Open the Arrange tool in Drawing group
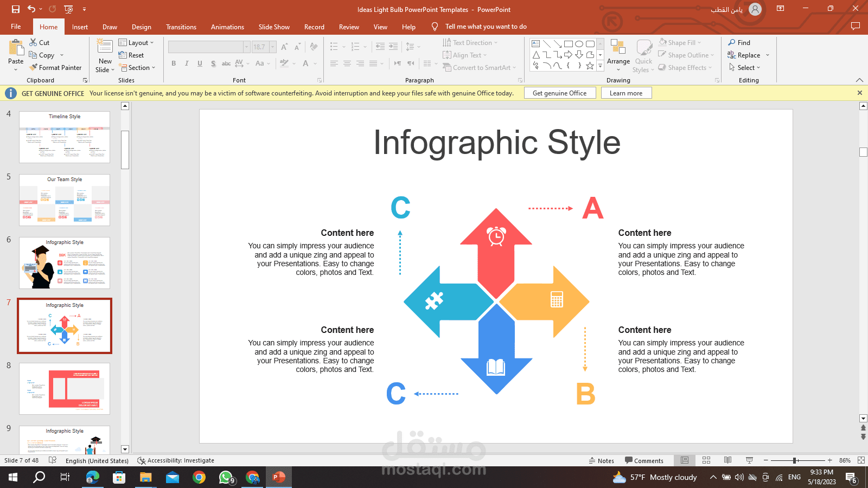 point(618,55)
